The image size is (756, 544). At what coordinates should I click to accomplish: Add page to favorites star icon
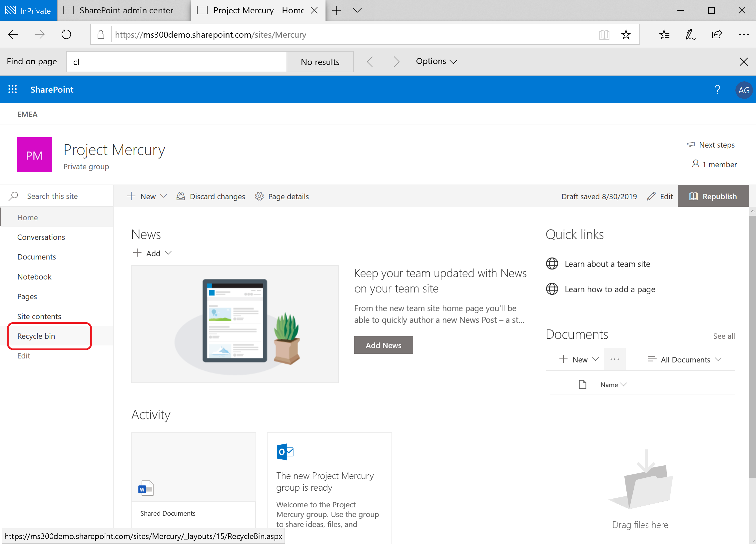(x=626, y=35)
